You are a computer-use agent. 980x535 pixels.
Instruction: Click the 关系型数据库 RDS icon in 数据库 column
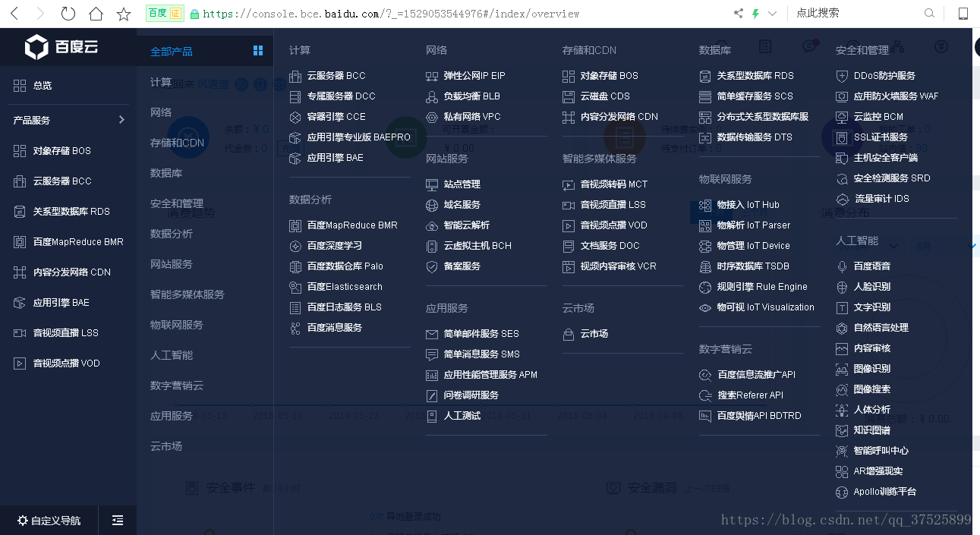(x=705, y=76)
